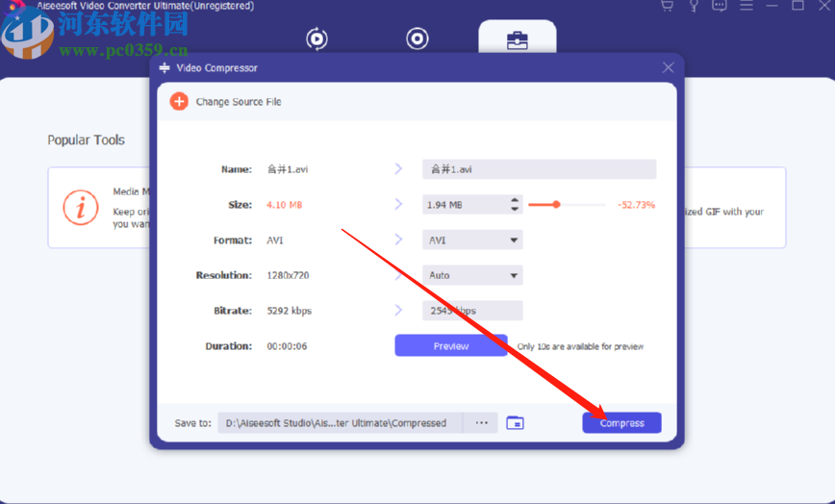The height and width of the screenshot is (504, 835).
Task: Open the shopping cart icon
Action: pos(668,6)
